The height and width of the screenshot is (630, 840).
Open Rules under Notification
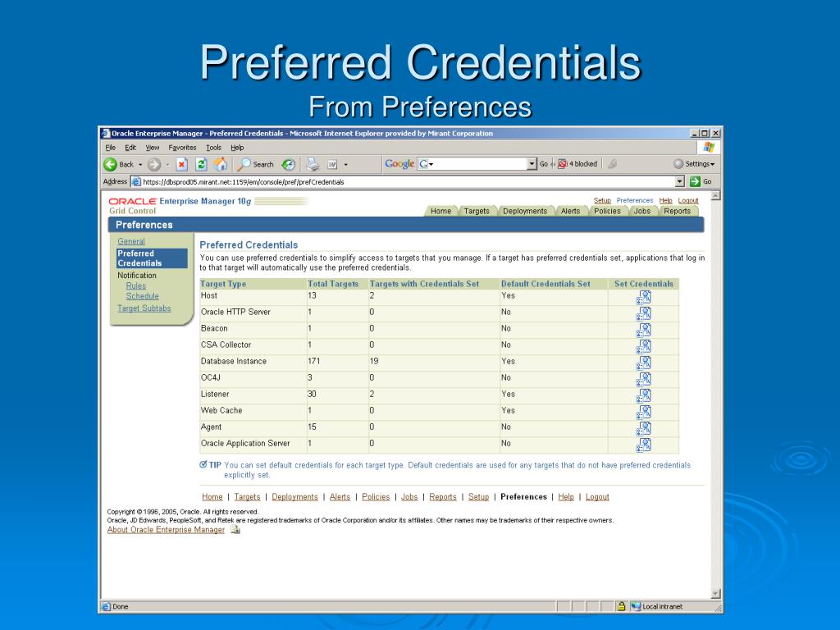136,285
